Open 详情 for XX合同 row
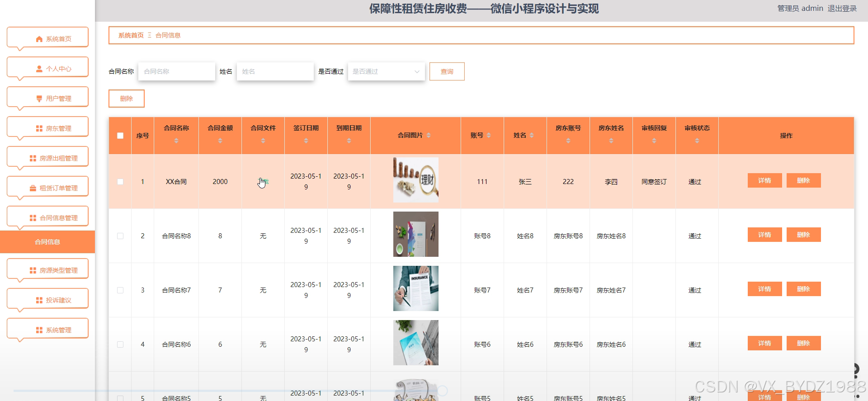Screen dimensions: 868x401 coord(765,180)
